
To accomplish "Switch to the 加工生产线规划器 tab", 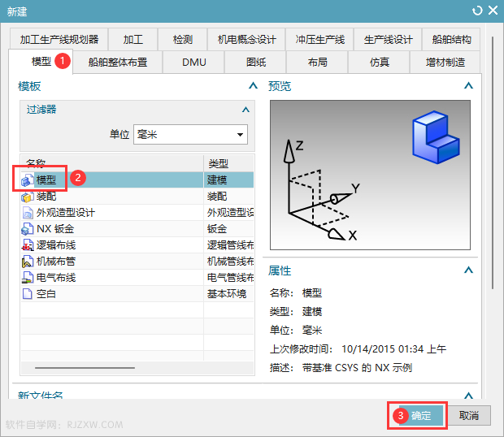I will pyautogui.click(x=59, y=40).
